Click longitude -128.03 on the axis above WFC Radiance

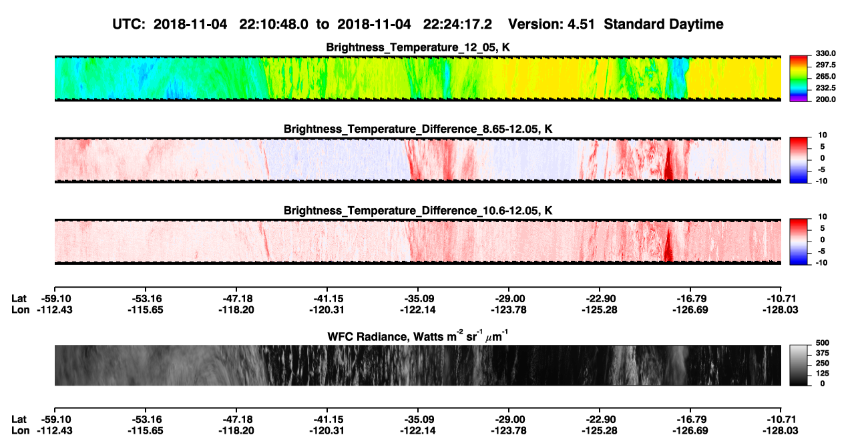pos(782,310)
